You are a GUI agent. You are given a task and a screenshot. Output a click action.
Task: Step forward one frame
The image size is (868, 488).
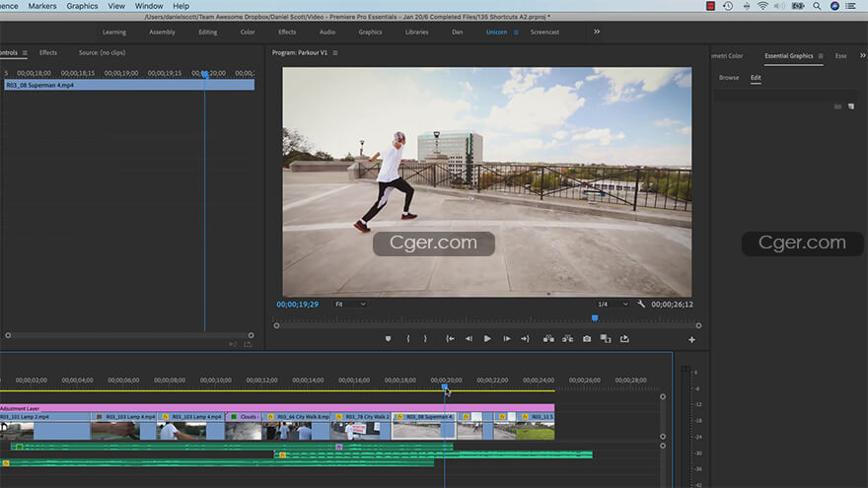pyautogui.click(x=507, y=338)
